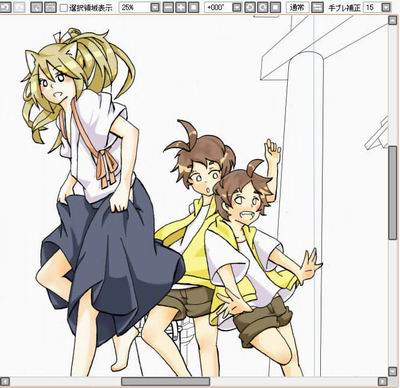Click the grayed Redo button
Screen dimensions: 400x388
(x=19, y=7)
